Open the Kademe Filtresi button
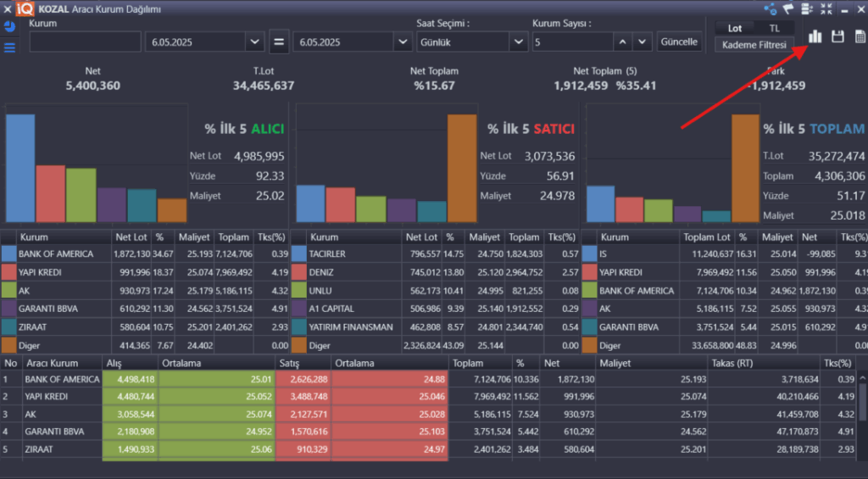The image size is (868, 479). (x=754, y=45)
